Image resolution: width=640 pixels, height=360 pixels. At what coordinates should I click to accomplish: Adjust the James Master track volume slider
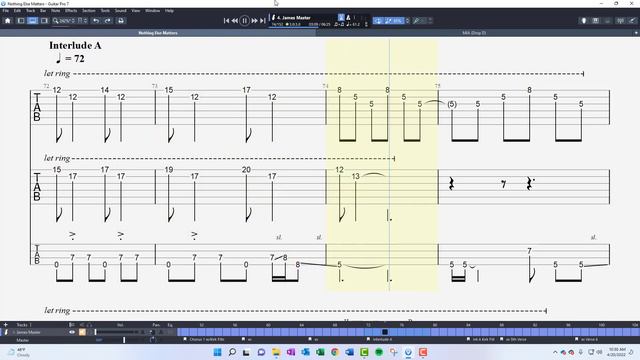point(118,332)
